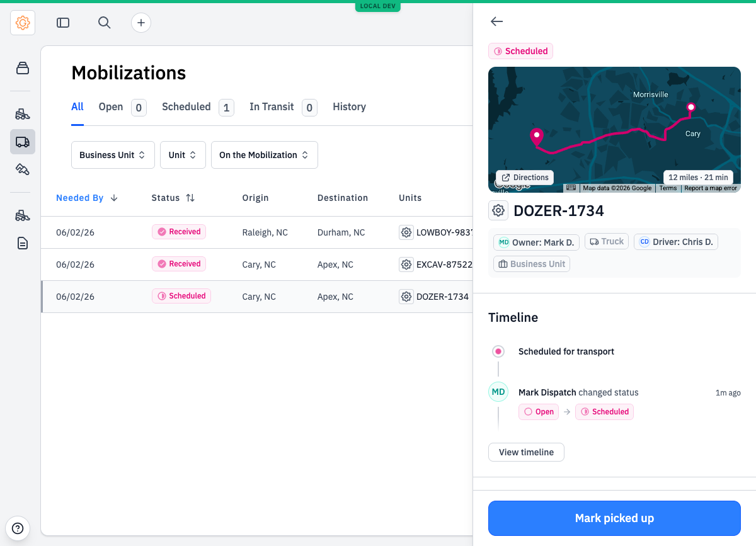
Task: Open lower bulldozer sidebar icon
Action: point(23,215)
